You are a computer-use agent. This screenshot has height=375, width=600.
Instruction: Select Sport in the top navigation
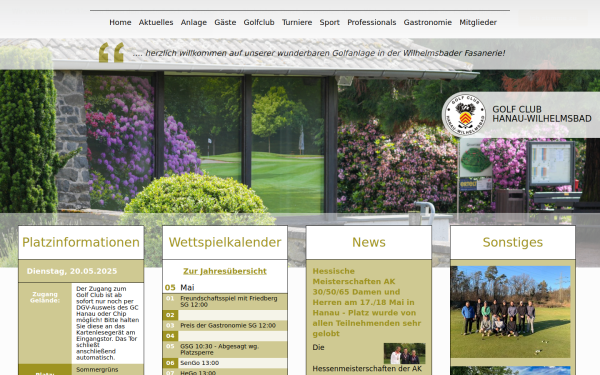click(329, 22)
